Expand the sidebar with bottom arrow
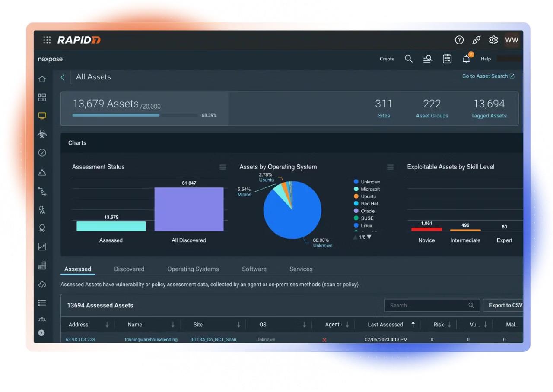The width and height of the screenshot is (553, 392). (x=41, y=333)
